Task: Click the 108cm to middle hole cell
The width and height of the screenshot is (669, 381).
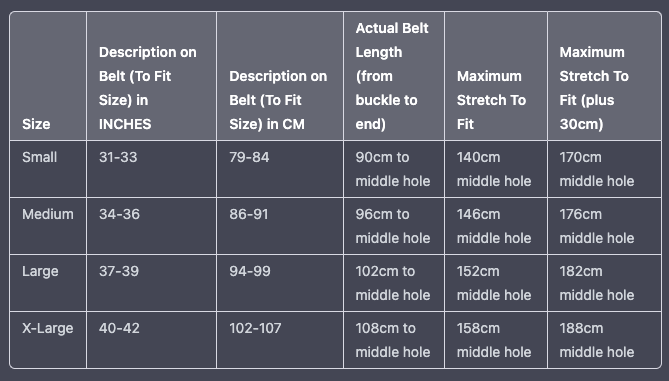Action: coord(394,340)
